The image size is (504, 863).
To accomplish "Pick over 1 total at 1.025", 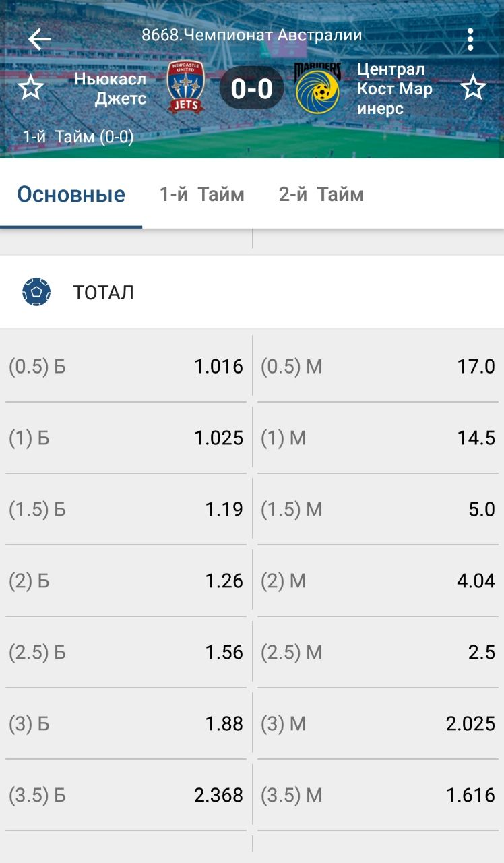I will pos(127,438).
